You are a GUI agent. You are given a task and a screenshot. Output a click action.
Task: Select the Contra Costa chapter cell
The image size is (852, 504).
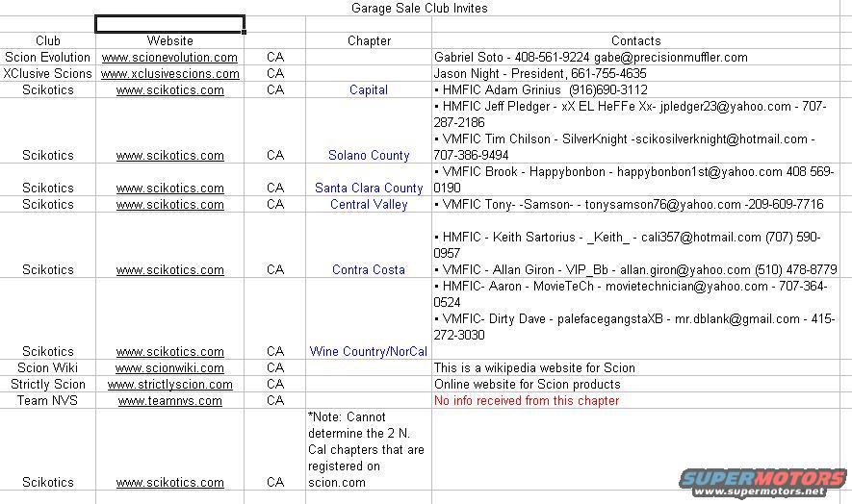tap(369, 270)
